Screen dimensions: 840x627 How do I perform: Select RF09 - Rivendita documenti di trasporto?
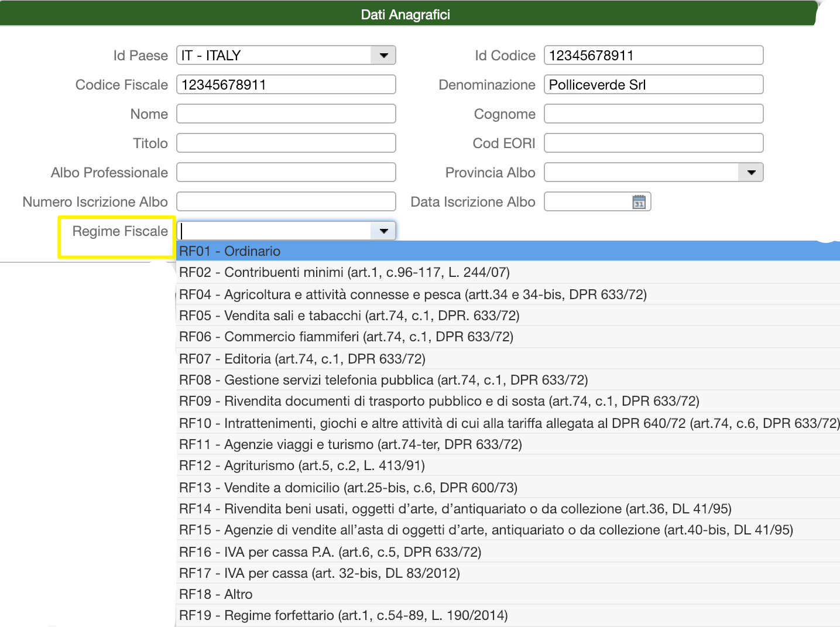click(508, 401)
